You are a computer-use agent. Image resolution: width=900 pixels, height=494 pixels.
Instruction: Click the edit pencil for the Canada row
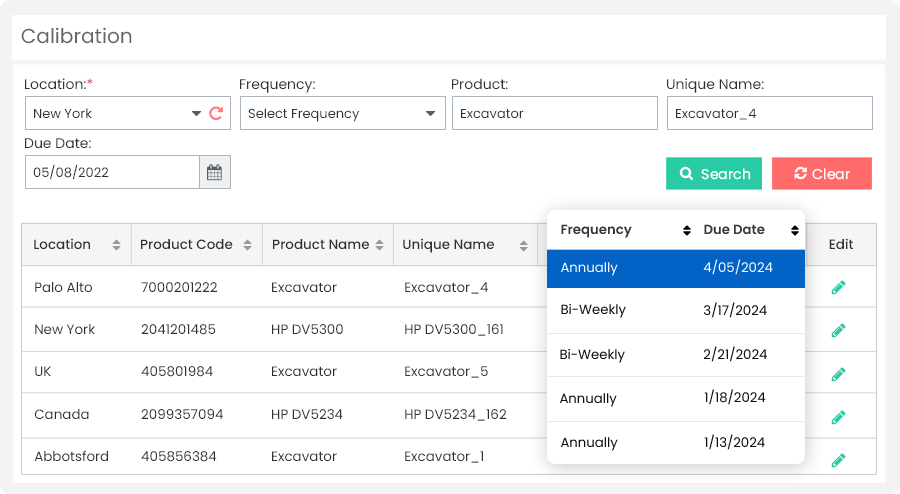tap(838, 416)
